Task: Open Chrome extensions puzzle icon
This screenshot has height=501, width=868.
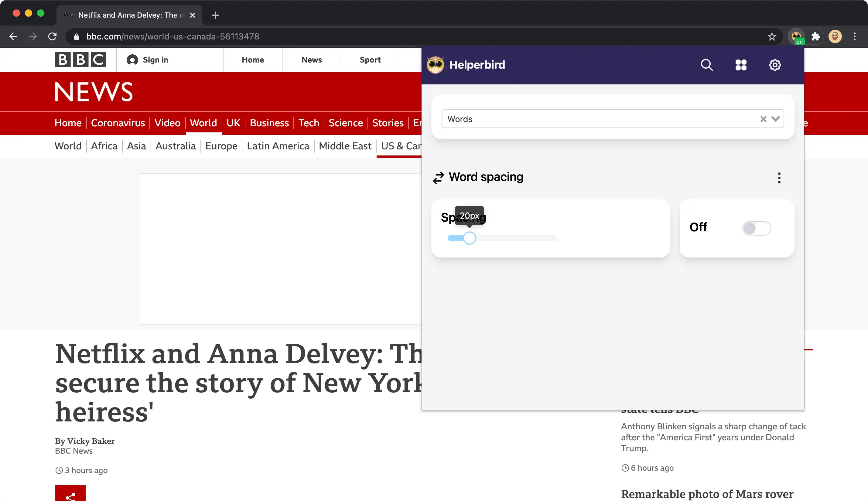Action: click(815, 36)
